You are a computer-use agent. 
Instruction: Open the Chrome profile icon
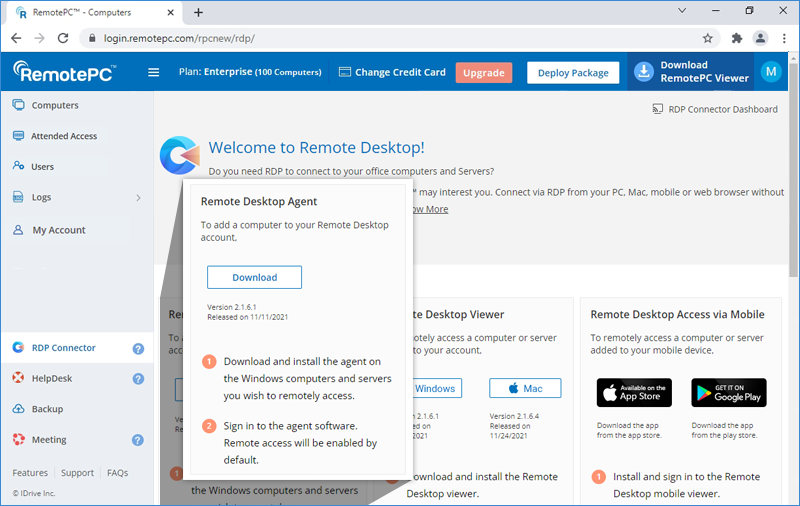click(760, 38)
